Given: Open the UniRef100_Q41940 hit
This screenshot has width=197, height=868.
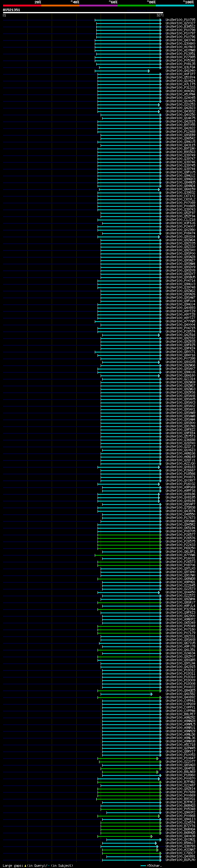Looking at the screenshot, I should [x=180, y=71].
